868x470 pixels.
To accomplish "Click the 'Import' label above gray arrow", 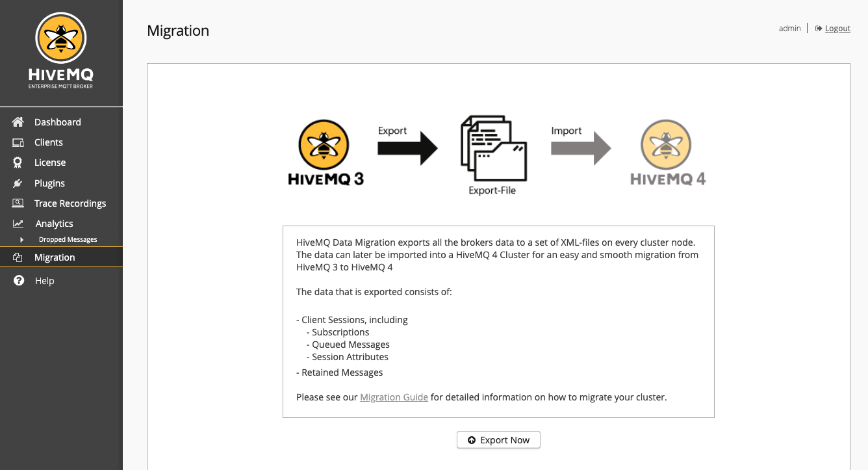I will click(x=567, y=131).
